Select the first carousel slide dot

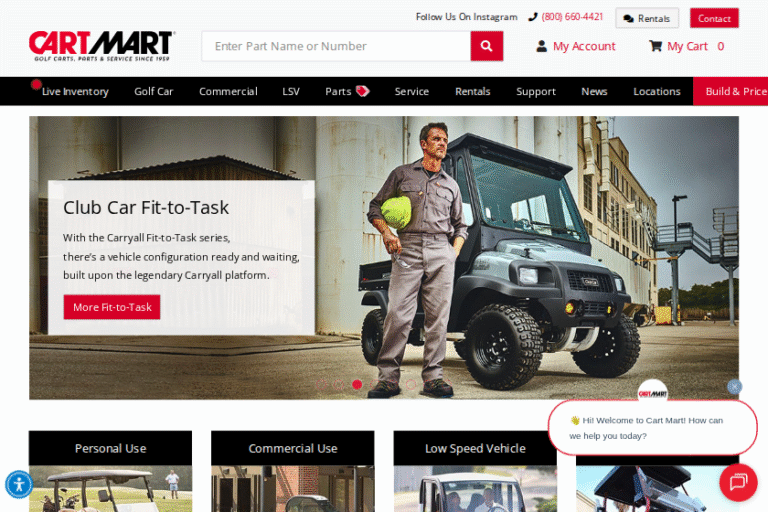point(321,385)
